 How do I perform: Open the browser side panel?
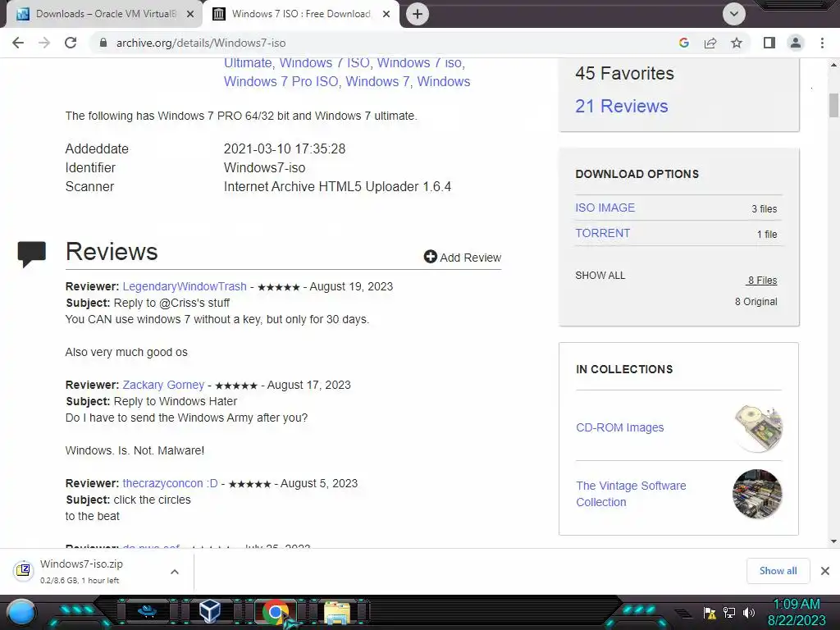point(769,43)
